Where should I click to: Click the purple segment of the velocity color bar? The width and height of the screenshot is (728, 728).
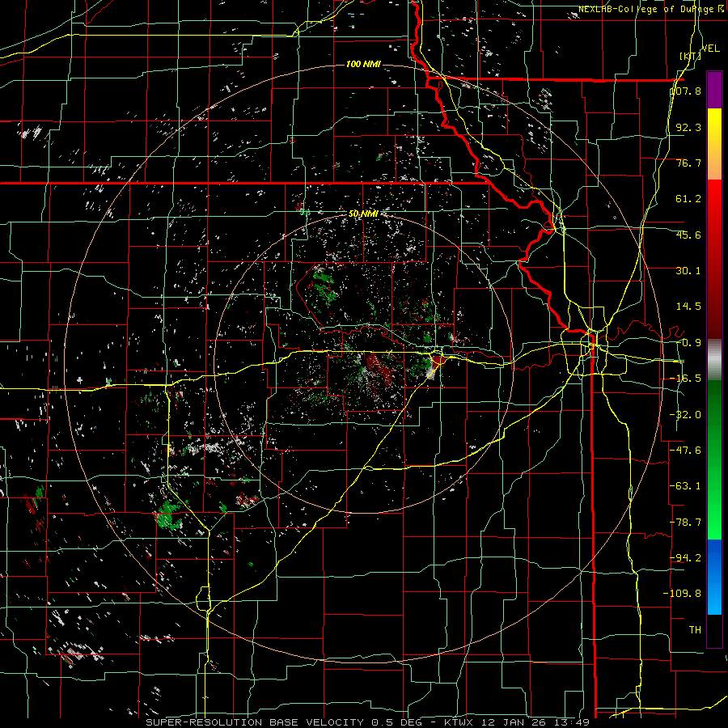tap(714, 90)
